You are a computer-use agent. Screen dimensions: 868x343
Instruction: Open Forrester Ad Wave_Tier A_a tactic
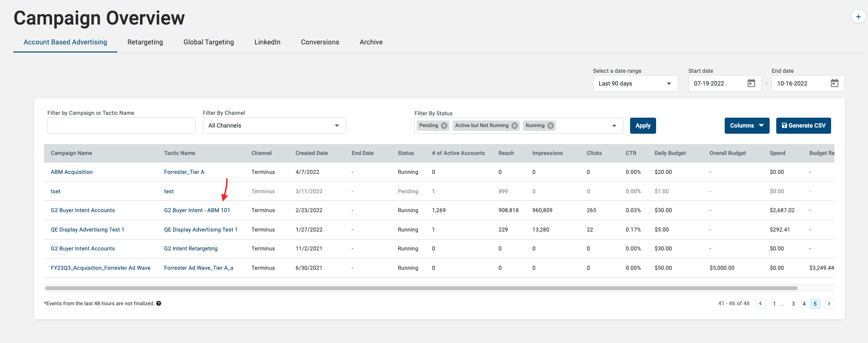(x=199, y=268)
